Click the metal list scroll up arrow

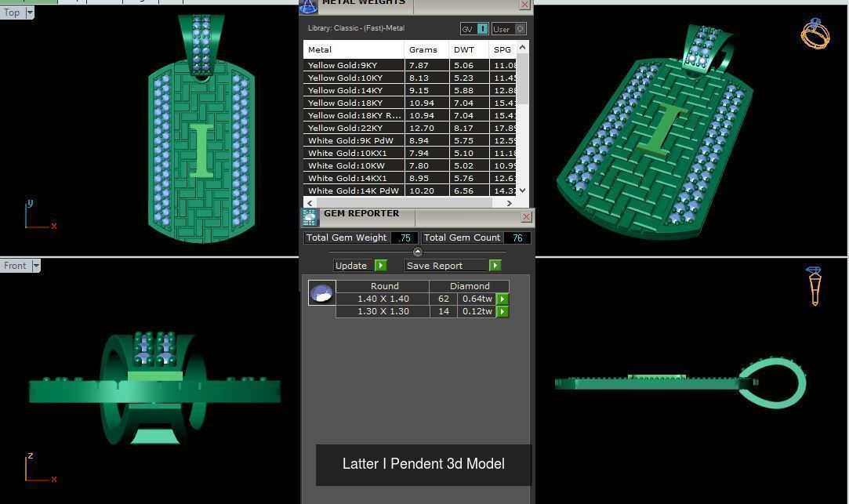pos(523,47)
